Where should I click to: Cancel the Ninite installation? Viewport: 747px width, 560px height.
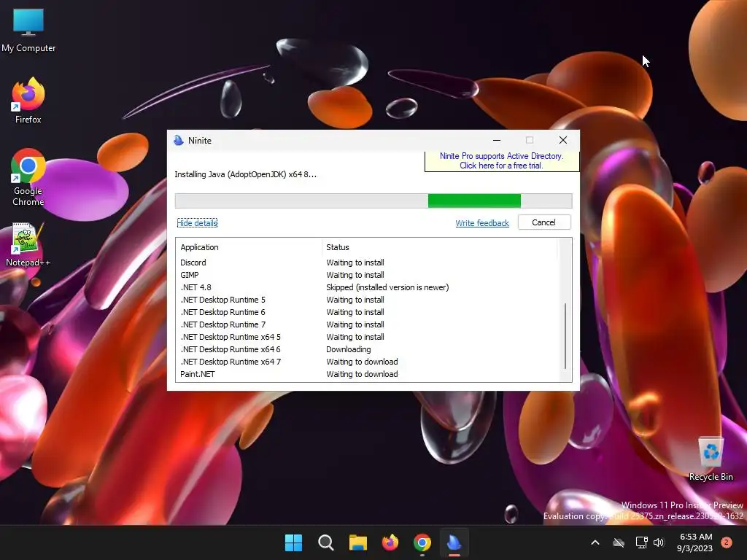(544, 222)
